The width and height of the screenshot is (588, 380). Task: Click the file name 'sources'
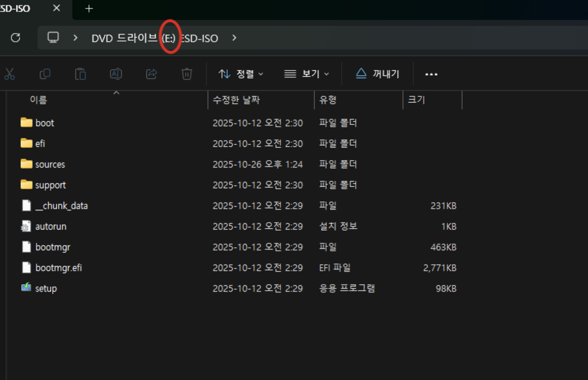point(50,164)
